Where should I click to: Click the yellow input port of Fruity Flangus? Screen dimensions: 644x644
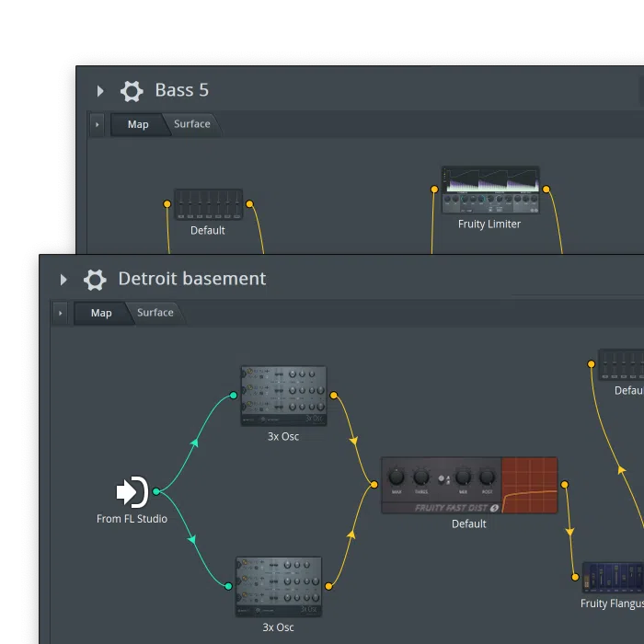[575, 577]
